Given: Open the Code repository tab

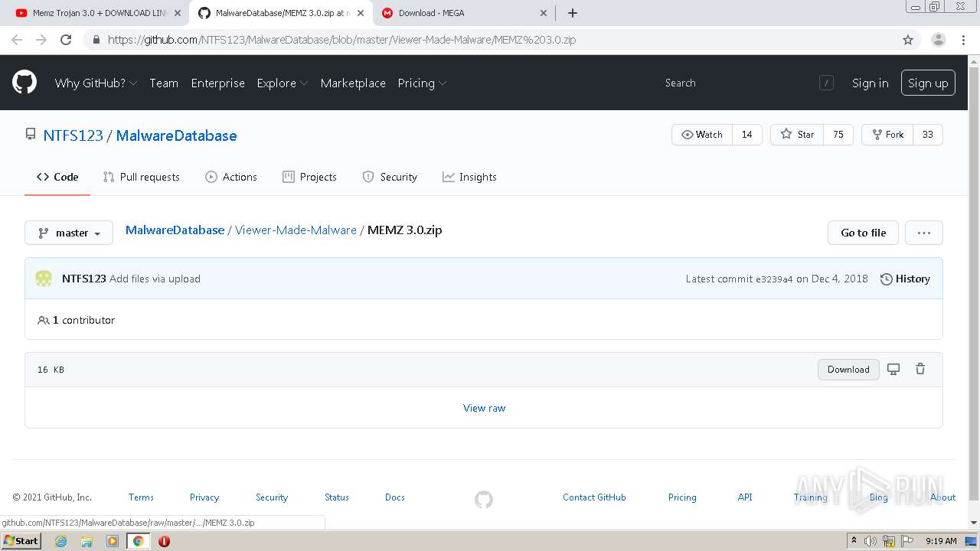Looking at the screenshot, I should [x=57, y=177].
